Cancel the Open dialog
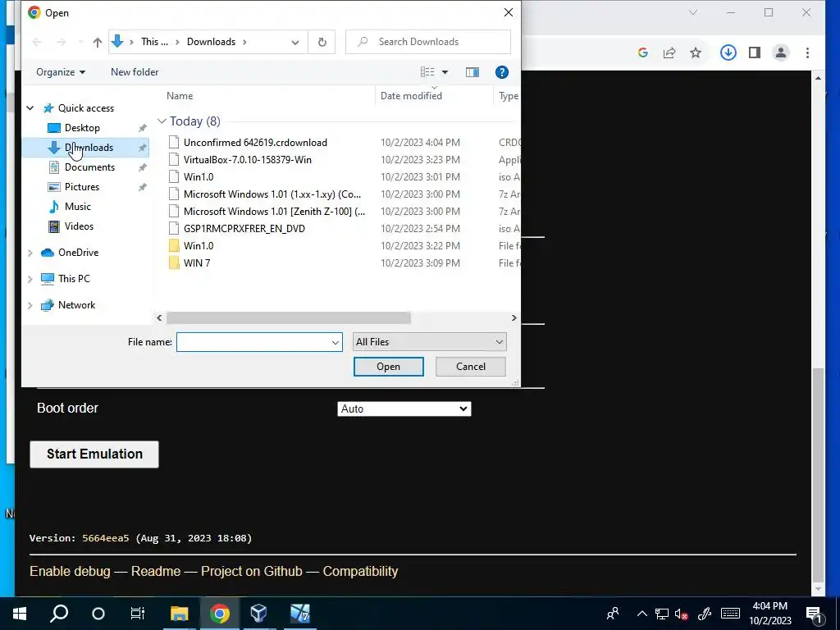This screenshot has width=840, height=630. (470, 367)
